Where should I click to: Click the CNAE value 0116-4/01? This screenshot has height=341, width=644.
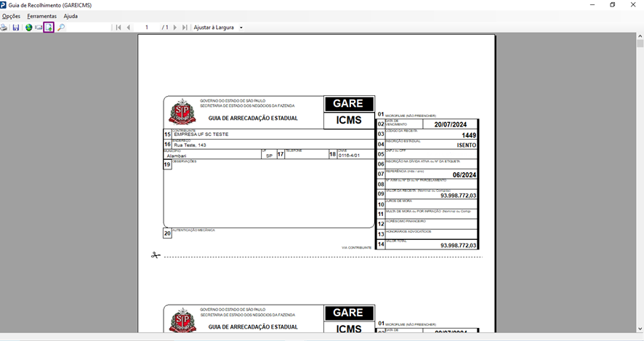[349, 156]
